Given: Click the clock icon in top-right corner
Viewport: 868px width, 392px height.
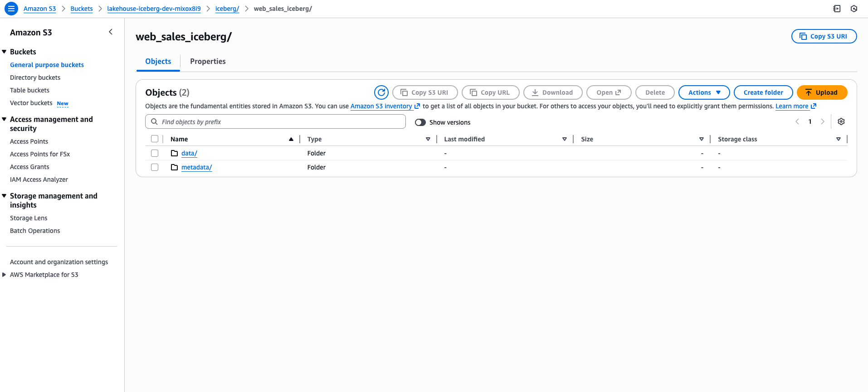Looking at the screenshot, I should (x=854, y=9).
